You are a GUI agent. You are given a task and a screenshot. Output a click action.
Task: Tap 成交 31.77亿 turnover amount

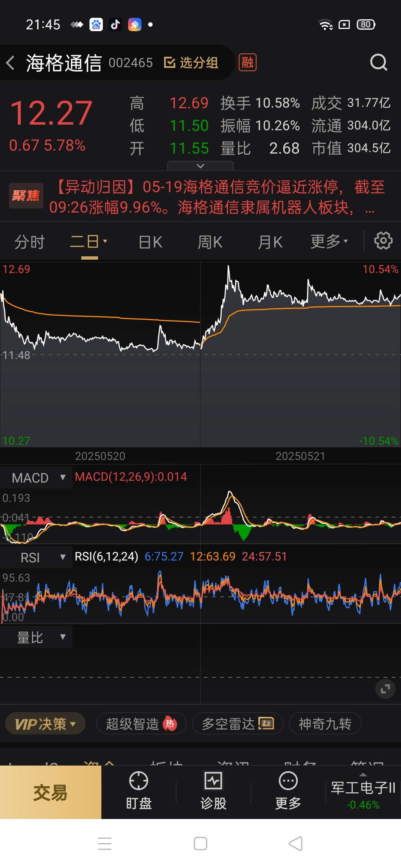(x=351, y=103)
